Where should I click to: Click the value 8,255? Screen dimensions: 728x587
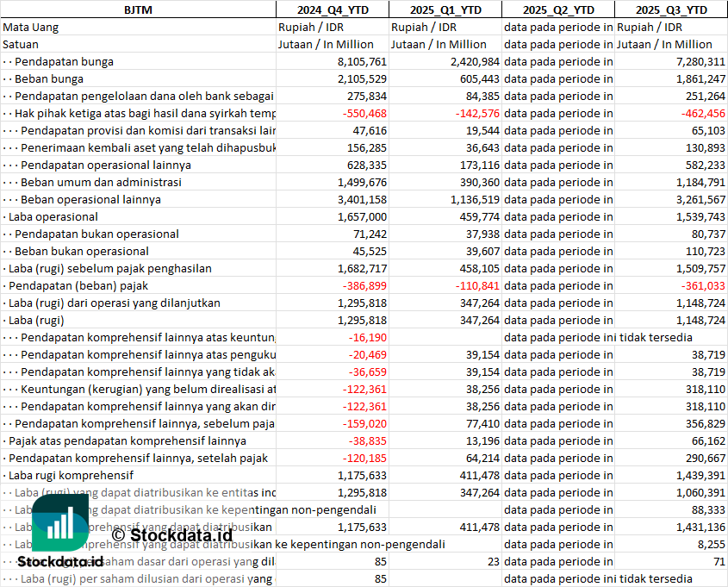point(712,544)
